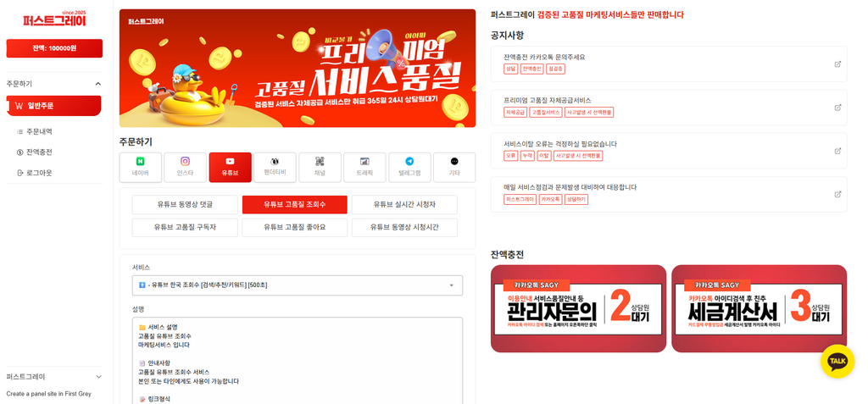
Task: Click the 잔액: 100000원 balance button
Action: (54, 48)
